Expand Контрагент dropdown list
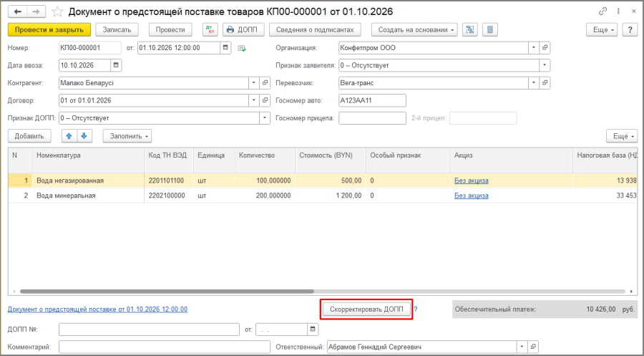 click(254, 82)
